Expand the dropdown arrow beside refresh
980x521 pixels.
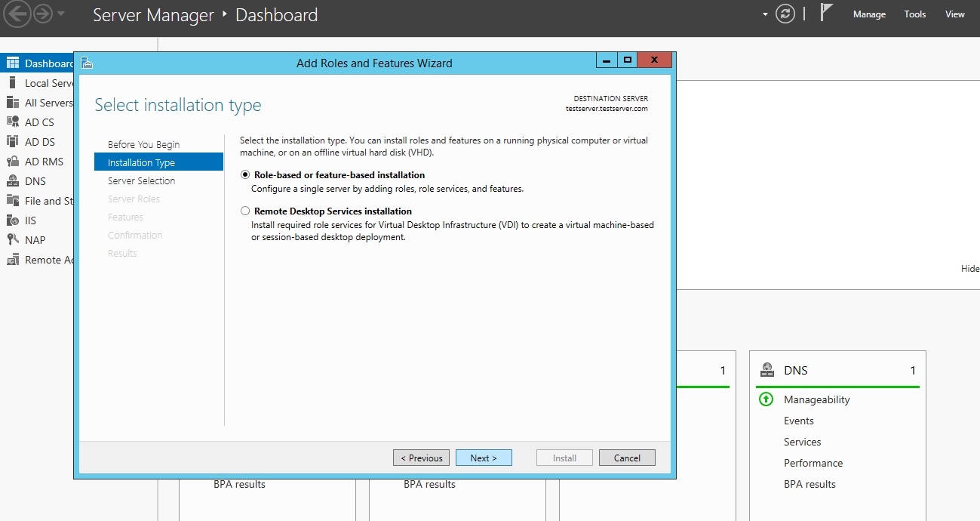pyautogui.click(x=765, y=14)
